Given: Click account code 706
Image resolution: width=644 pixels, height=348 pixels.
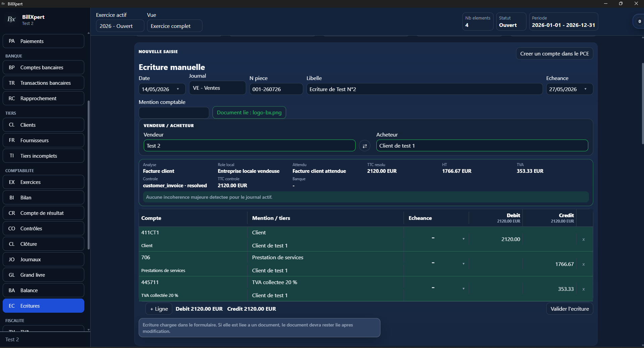Looking at the screenshot, I should pos(146,257).
